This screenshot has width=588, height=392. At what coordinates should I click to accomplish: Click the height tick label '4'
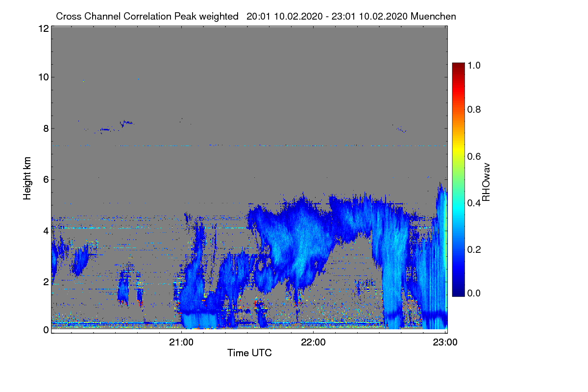click(46, 230)
